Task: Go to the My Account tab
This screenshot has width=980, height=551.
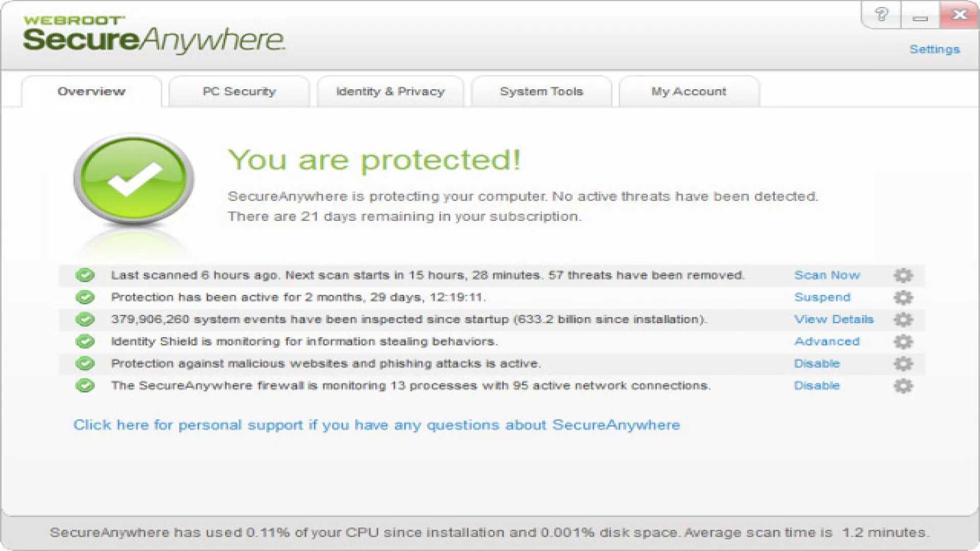Action: 689,92
